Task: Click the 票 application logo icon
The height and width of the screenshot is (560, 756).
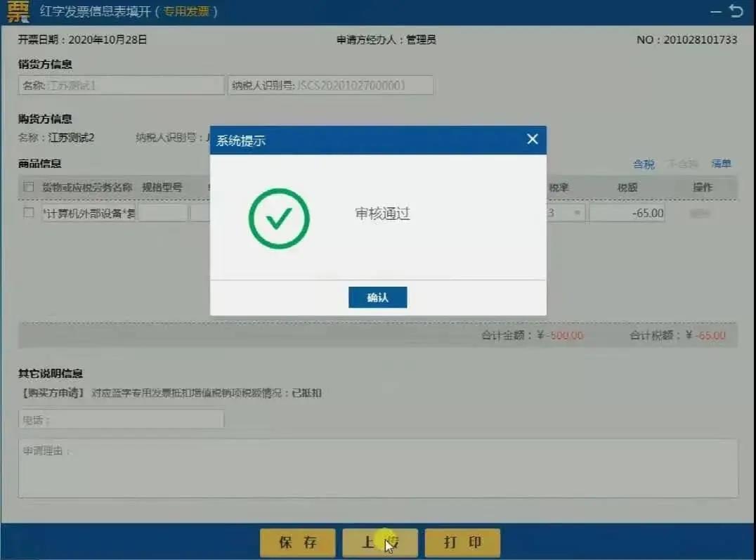Action: pyautogui.click(x=17, y=12)
